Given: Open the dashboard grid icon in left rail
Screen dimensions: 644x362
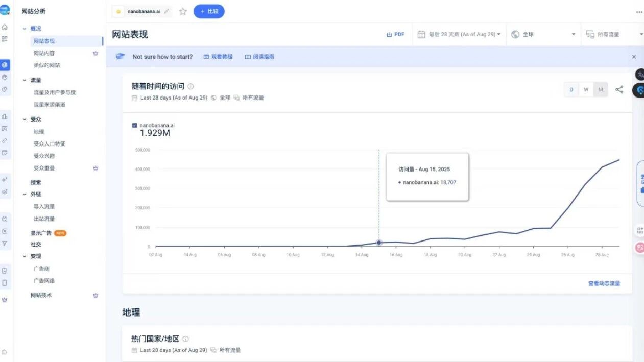Looking at the screenshot, I should (x=5, y=39).
